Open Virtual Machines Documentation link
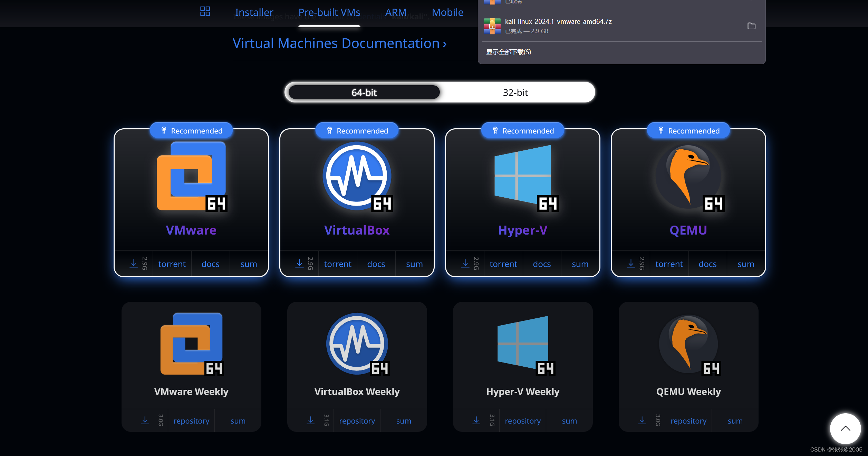Viewport: 868px width, 456px height. pyautogui.click(x=339, y=43)
